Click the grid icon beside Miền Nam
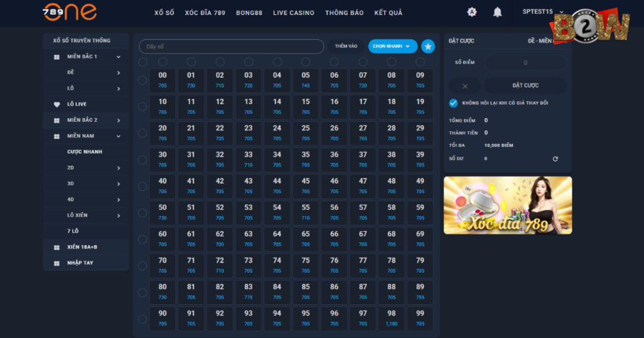Viewport: 644px width, 338px height. (x=57, y=136)
